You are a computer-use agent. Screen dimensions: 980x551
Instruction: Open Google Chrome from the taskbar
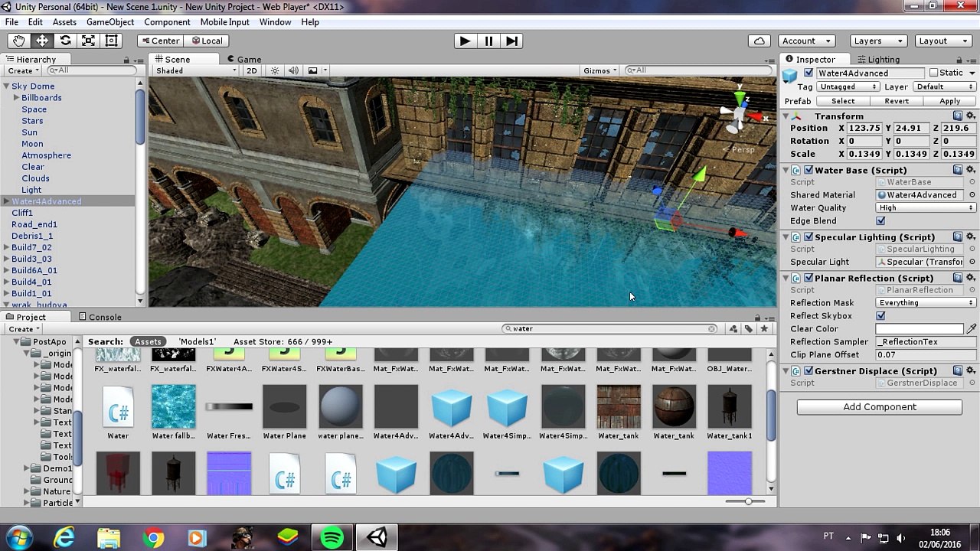click(153, 538)
